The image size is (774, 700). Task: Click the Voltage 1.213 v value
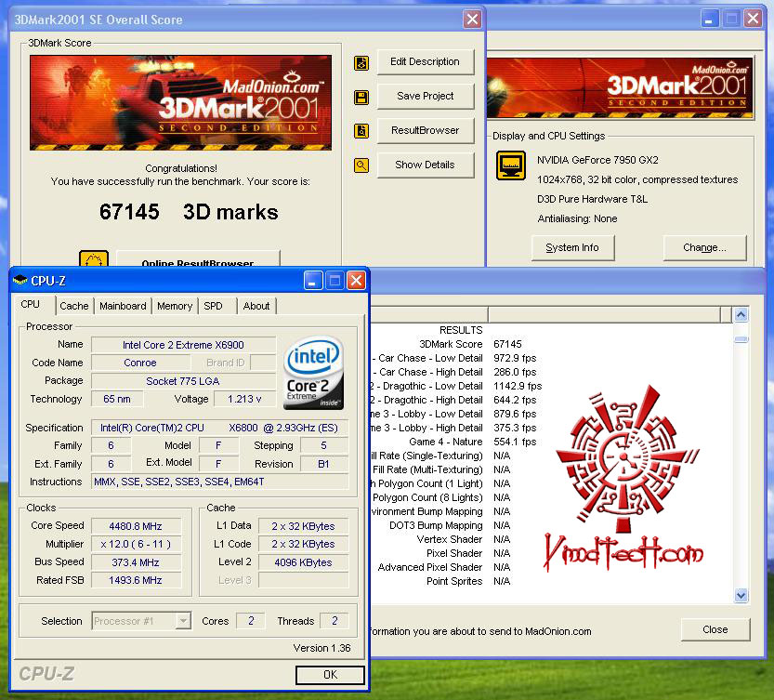[244, 399]
